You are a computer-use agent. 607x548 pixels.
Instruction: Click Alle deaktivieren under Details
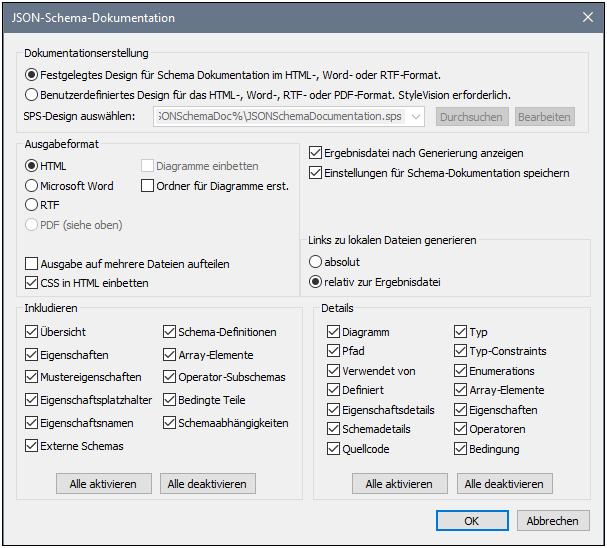[x=507, y=484]
